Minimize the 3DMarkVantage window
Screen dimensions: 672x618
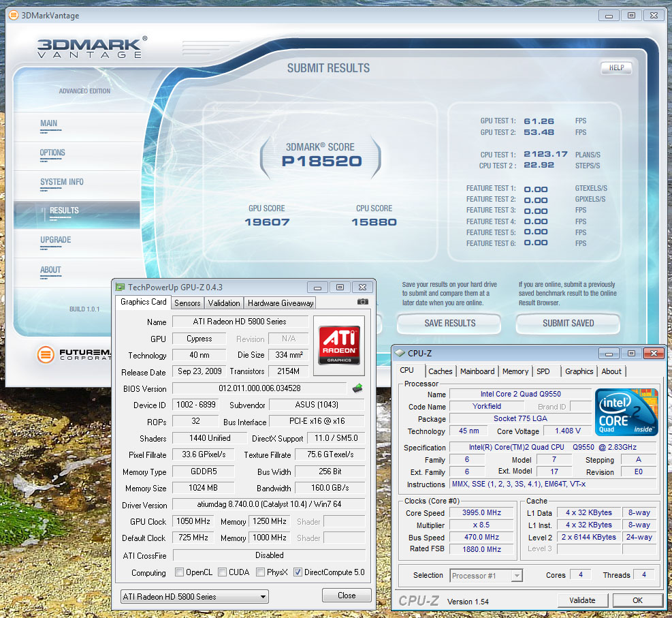[609, 16]
